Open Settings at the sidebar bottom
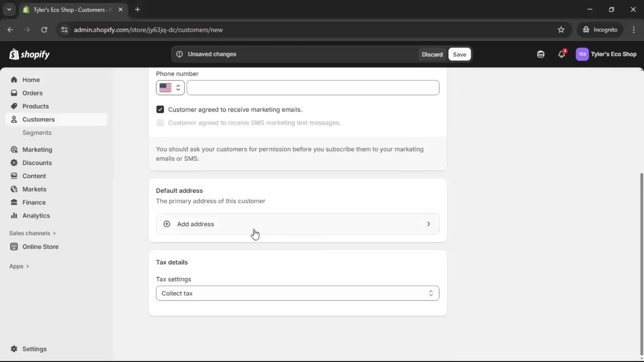 [34, 349]
